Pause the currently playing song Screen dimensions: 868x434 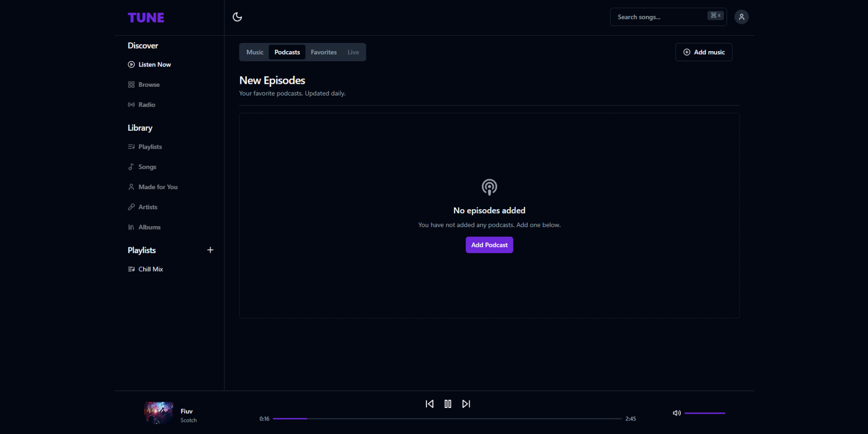448,404
